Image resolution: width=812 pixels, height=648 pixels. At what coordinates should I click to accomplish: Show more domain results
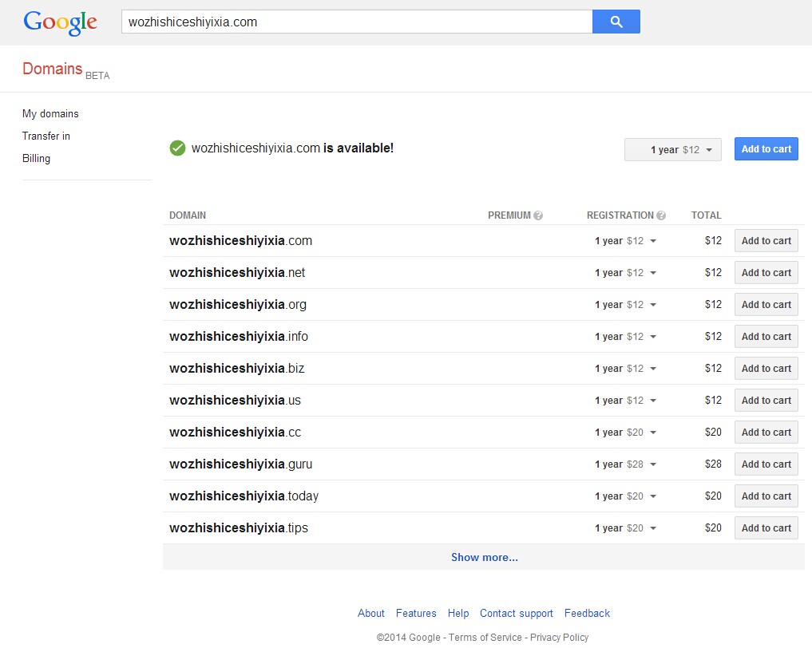point(484,558)
